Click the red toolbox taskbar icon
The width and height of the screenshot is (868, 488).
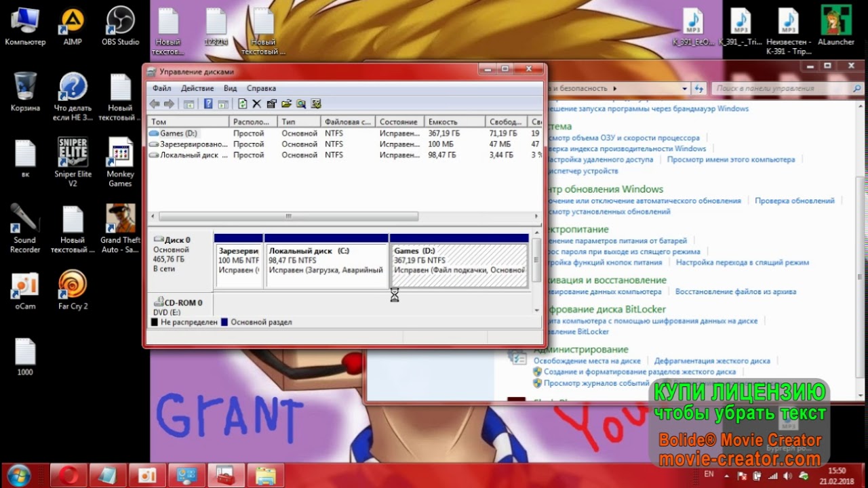(x=226, y=475)
